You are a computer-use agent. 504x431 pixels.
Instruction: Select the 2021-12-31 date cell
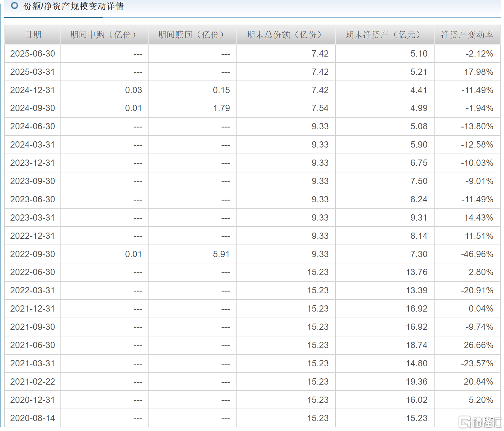point(33,309)
